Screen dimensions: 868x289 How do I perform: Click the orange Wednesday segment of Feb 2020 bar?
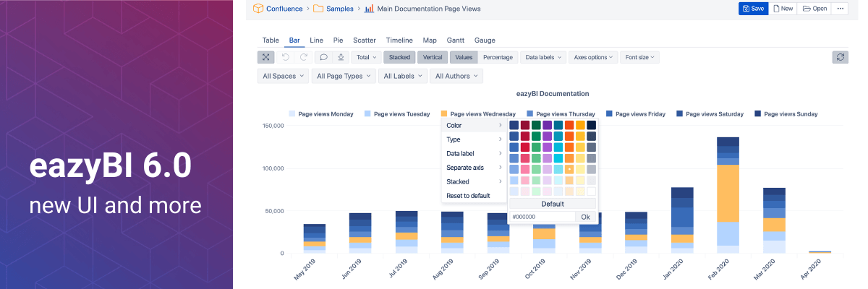point(728,194)
